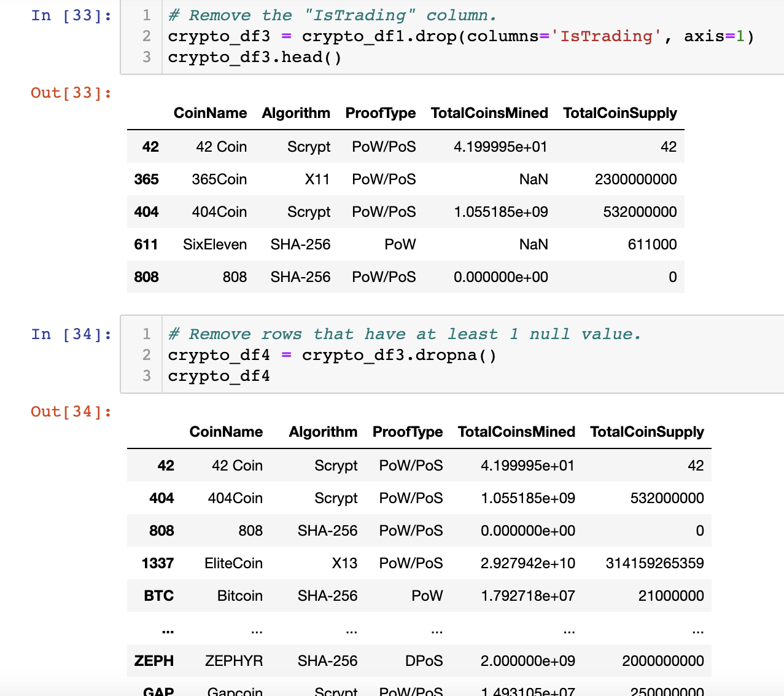The width and height of the screenshot is (784, 696).
Task: Click the 'Bitcoin' cell
Action: pyautogui.click(x=240, y=596)
